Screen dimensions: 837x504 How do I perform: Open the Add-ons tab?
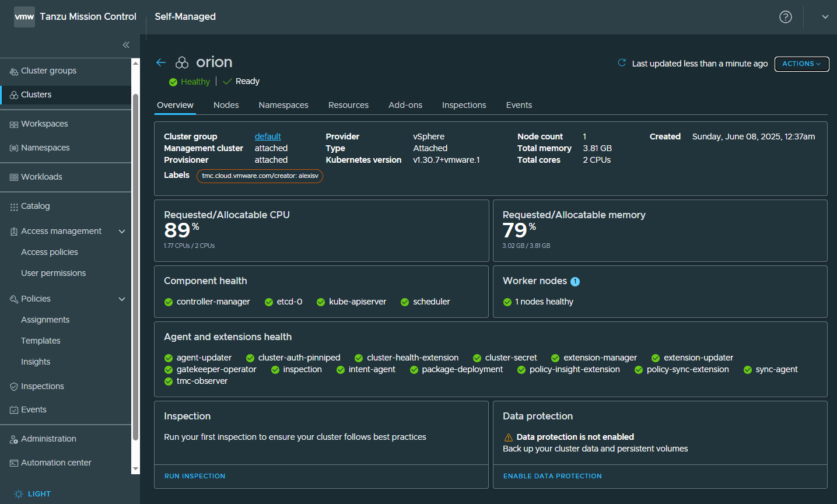tap(405, 105)
